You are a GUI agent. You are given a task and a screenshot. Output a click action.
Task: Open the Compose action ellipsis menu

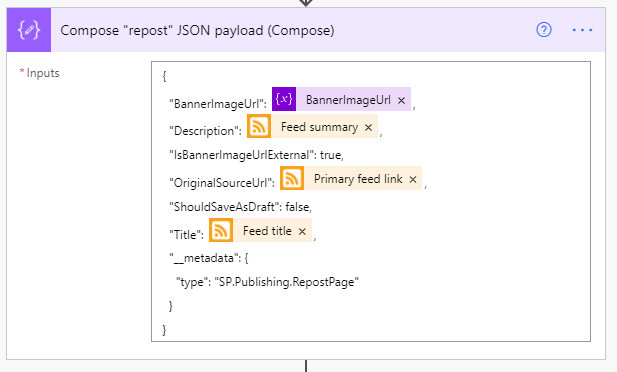coord(582,30)
